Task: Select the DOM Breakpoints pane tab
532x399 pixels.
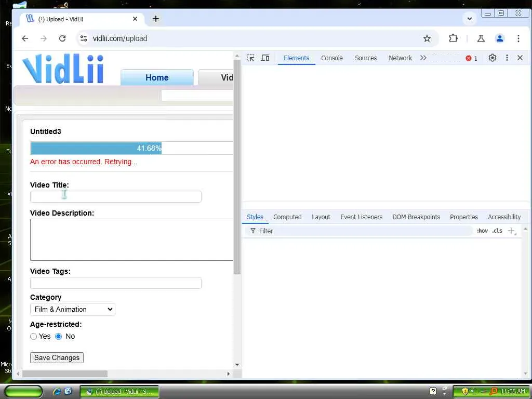Action: click(x=416, y=217)
